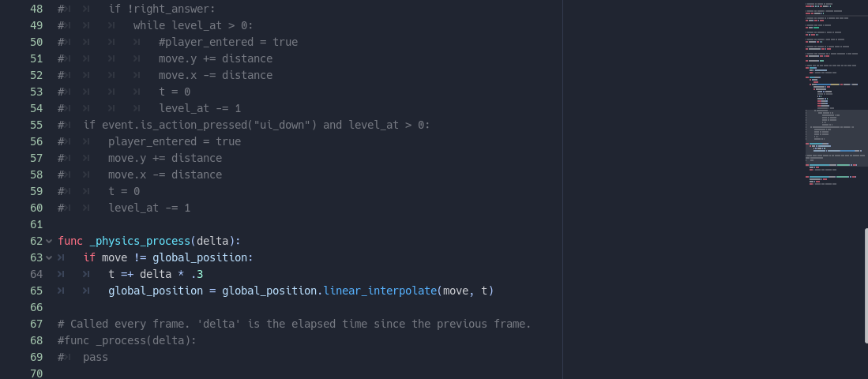
Task: Place cursor on the linear_interpolate method call
Action: (380, 291)
